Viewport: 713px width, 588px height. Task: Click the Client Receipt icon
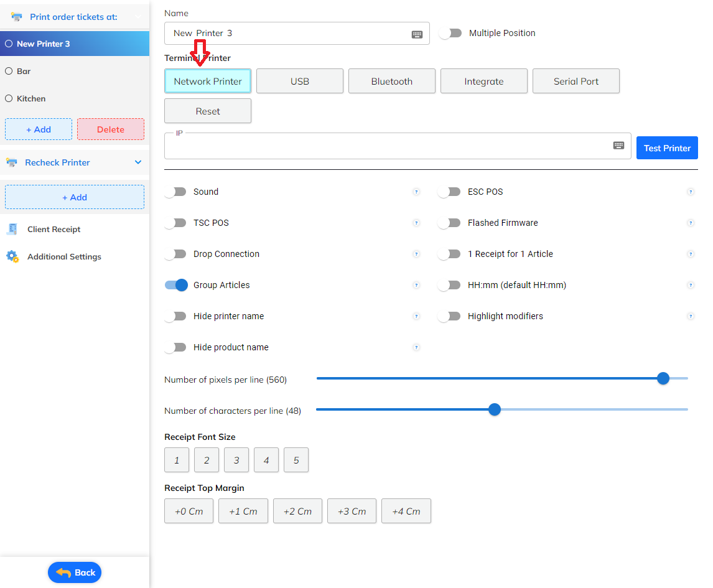pos(12,229)
